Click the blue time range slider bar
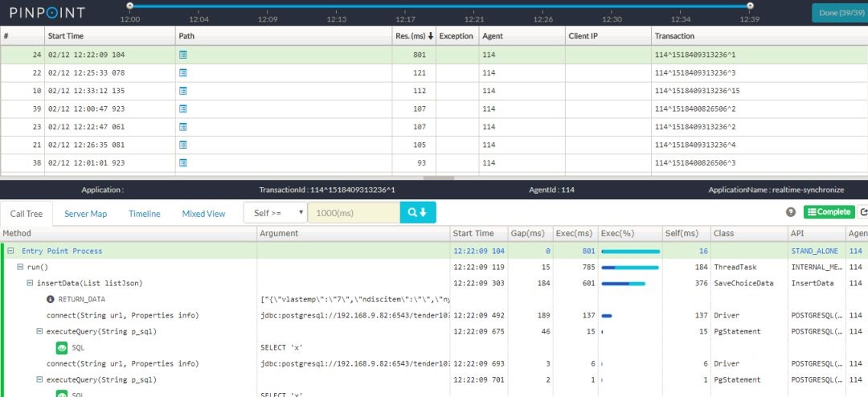 (x=440, y=6)
